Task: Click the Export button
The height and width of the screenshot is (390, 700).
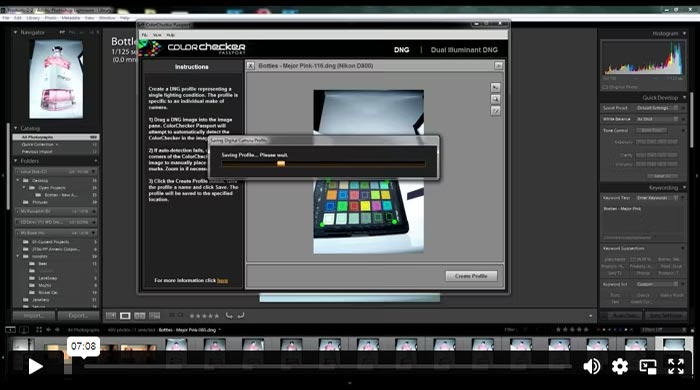Action: coord(78,316)
